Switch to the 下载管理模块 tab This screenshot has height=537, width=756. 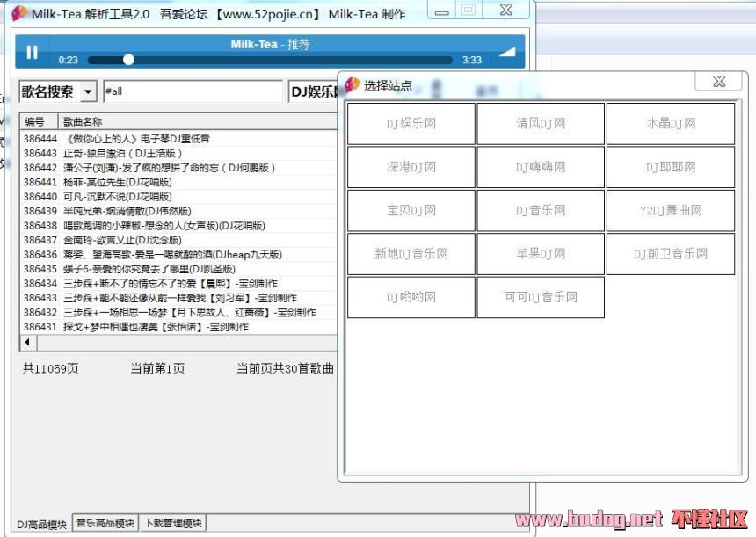click(x=172, y=523)
